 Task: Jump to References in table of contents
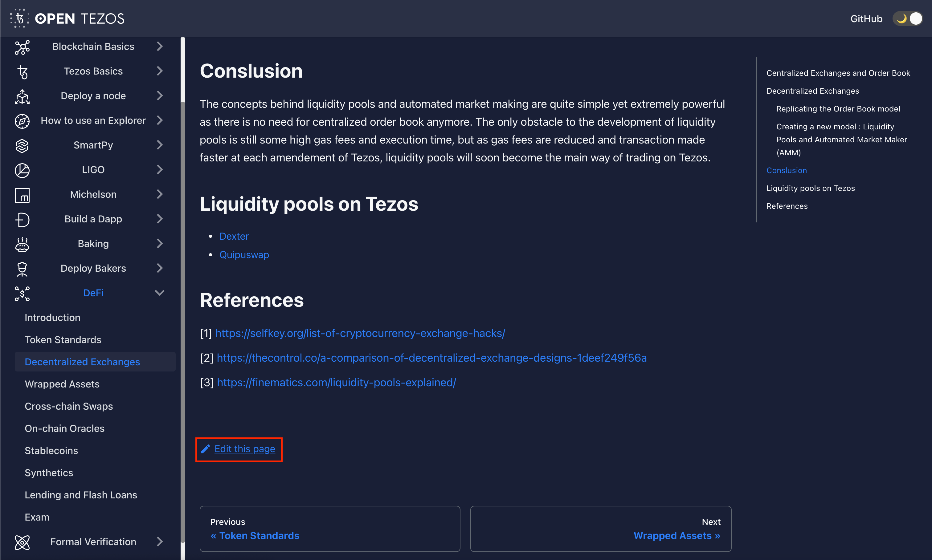[787, 206]
